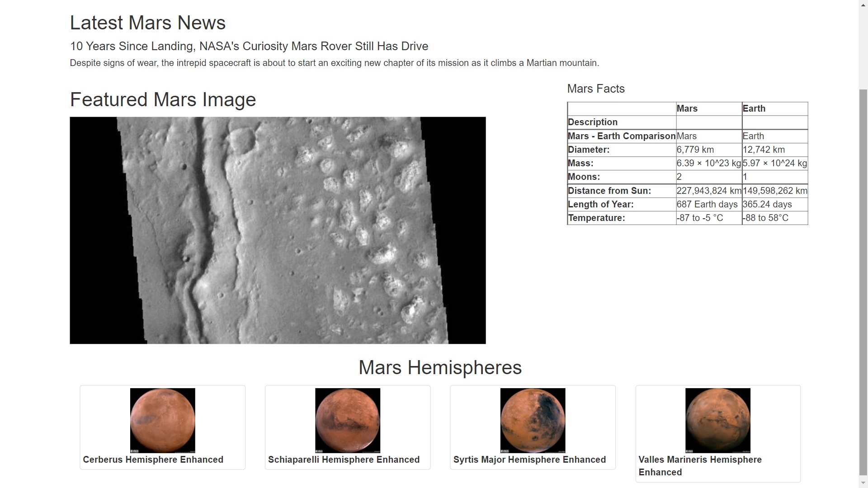Click the scrollbar down arrow

[x=863, y=483]
